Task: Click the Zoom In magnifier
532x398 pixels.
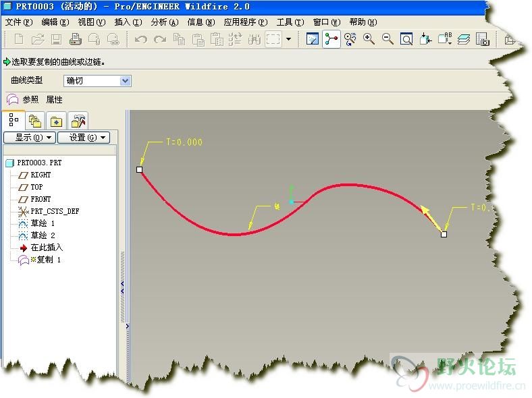Action: (x=369, y=39)
